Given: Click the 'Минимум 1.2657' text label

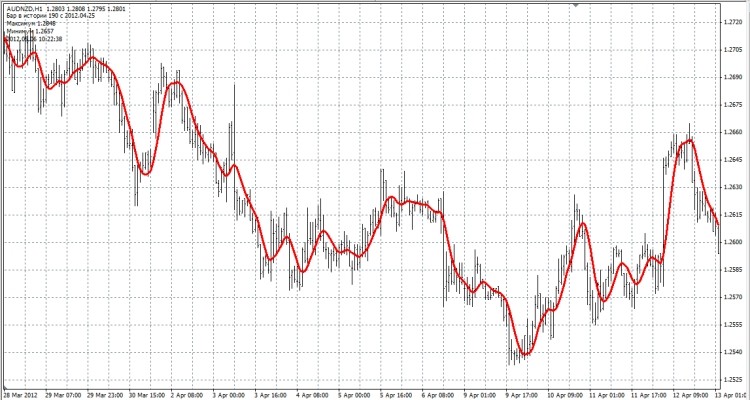Looking at the screenshot, I should tap(31, 32).
